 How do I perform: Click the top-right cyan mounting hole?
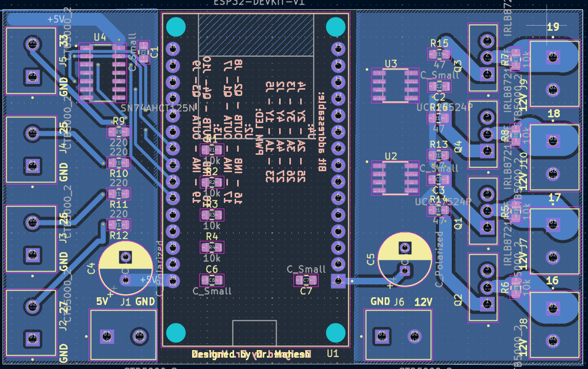pos(335,27)
